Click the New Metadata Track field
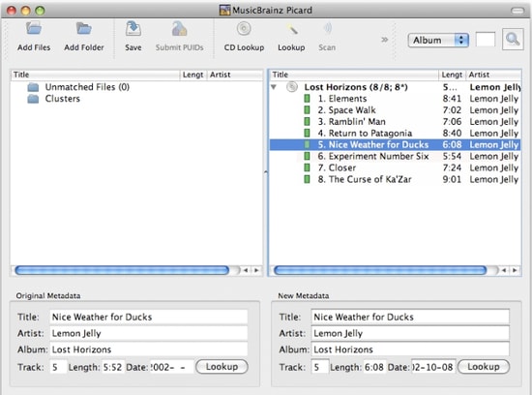532x395 pixels. coord(320,367)
